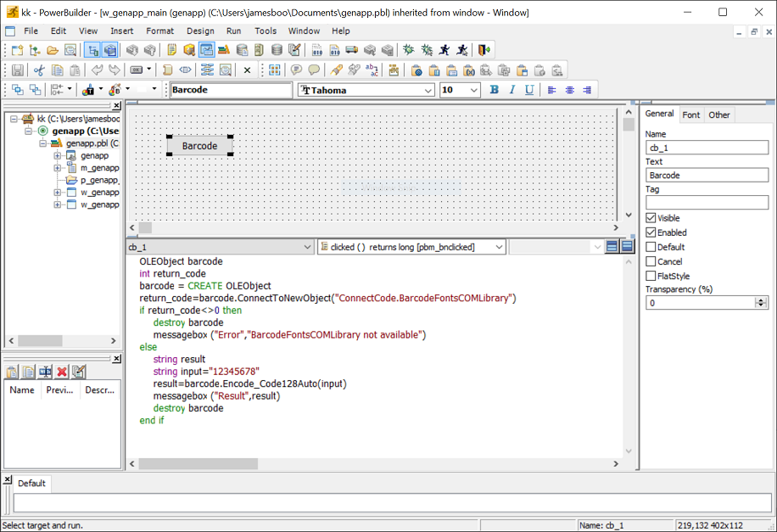
Task: Click the red X clip delete icon
Action: [x=62, y=372]
